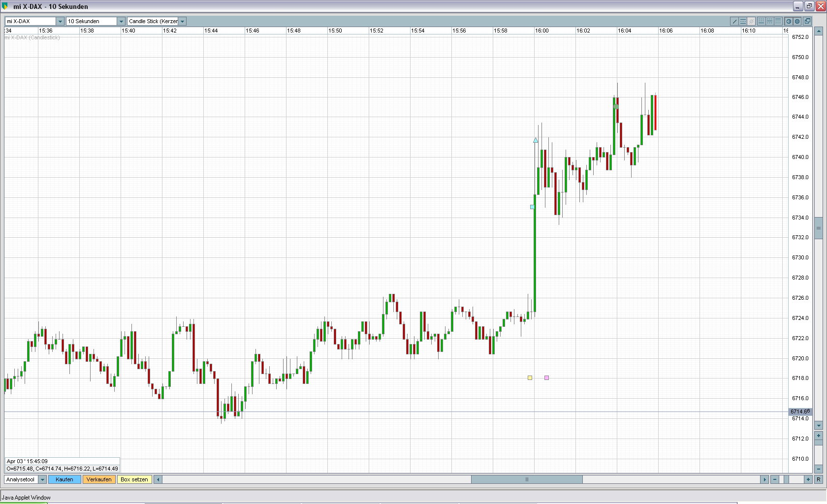Click the horizontal zoom slider handle
Viewport: 827px width, 504px height.
pos(787,479)
